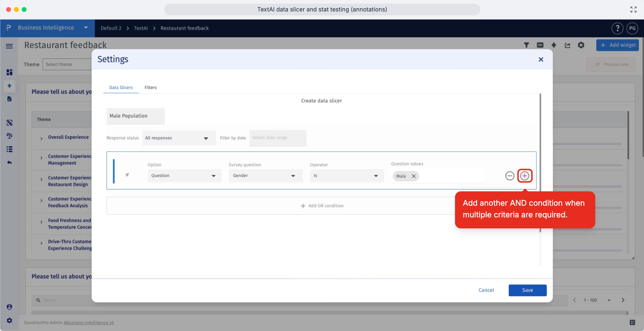
Task: Open dashboard grid icon in sidebar
Action: (x=9, y=72)
